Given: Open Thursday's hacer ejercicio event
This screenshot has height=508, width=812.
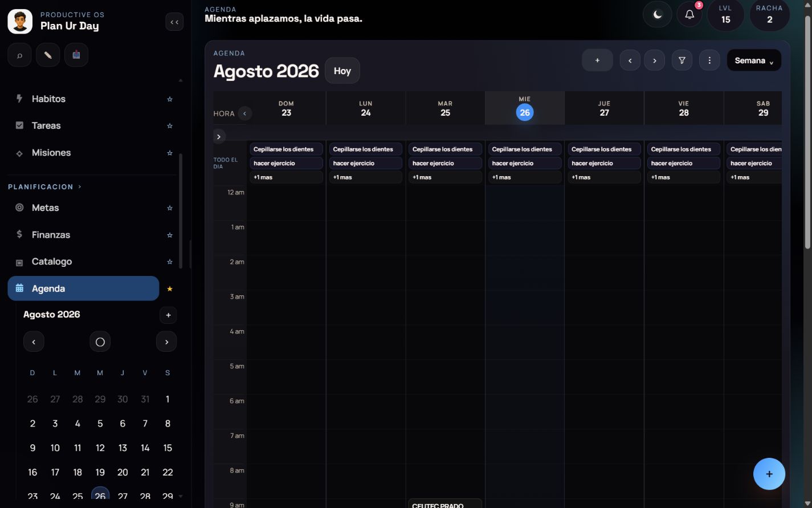Looking at the screenshot, I should point(604,163).
